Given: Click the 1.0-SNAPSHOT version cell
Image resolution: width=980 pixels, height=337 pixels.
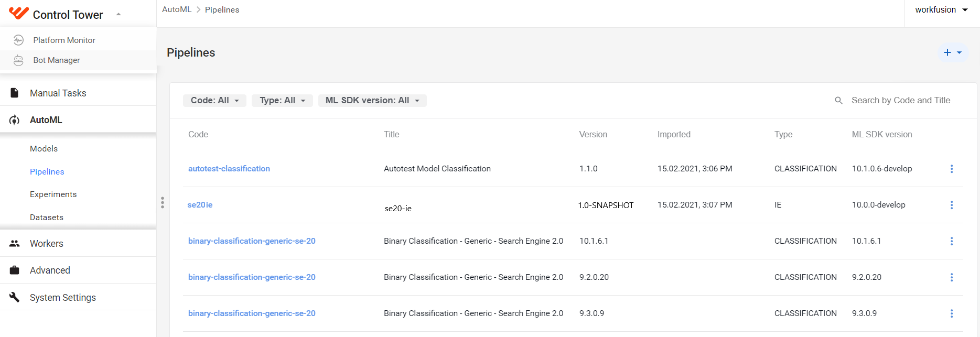Looking at the screenshot, I should (606, 205).
